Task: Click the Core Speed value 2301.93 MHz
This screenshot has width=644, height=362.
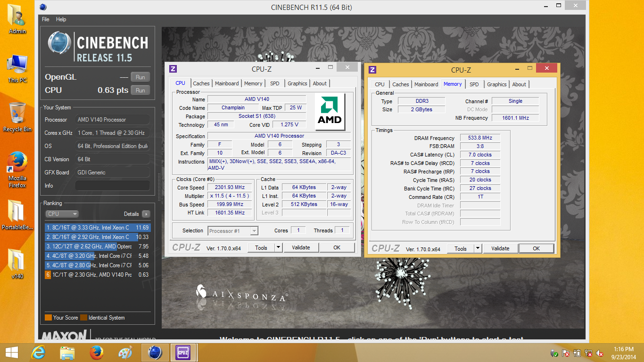Action: point(230,187)
